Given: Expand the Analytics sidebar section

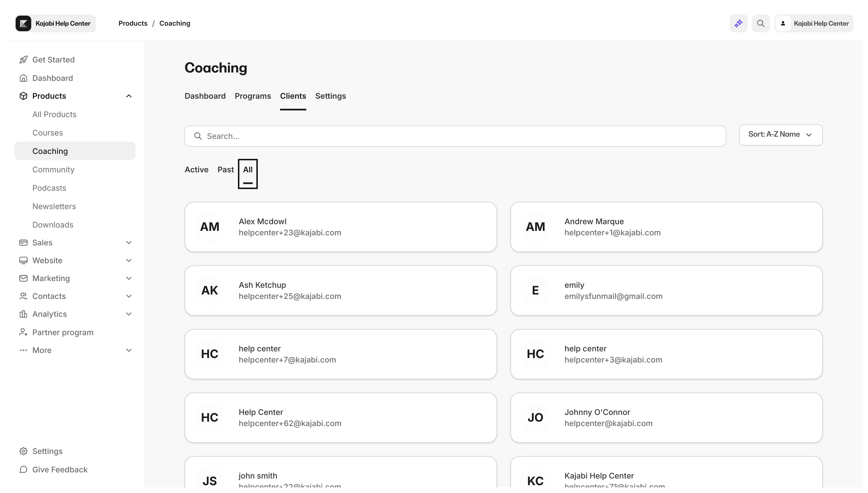Looking at the screenshot, I should [129, 314].
